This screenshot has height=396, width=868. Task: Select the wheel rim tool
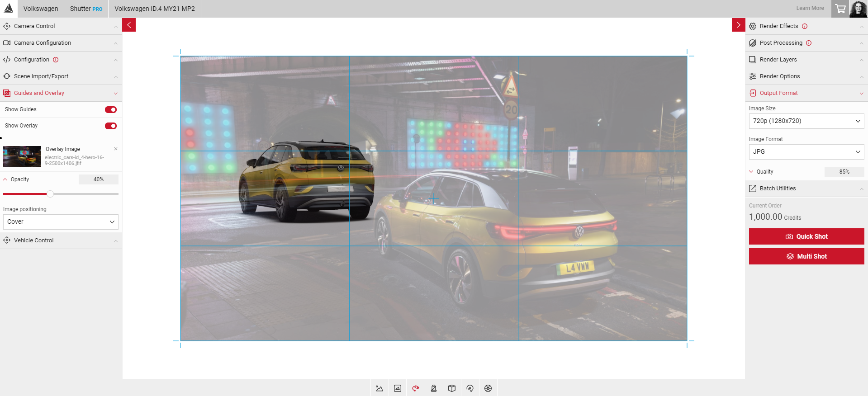point(488,388)
